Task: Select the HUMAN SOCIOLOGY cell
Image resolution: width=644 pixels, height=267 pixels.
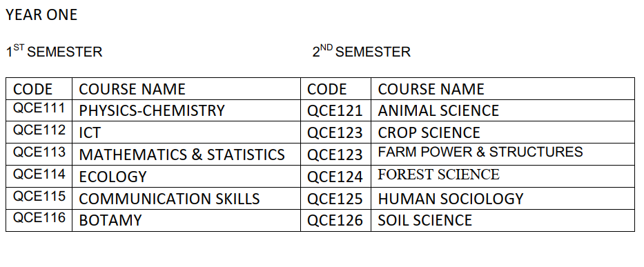Action: pos(502,199)
